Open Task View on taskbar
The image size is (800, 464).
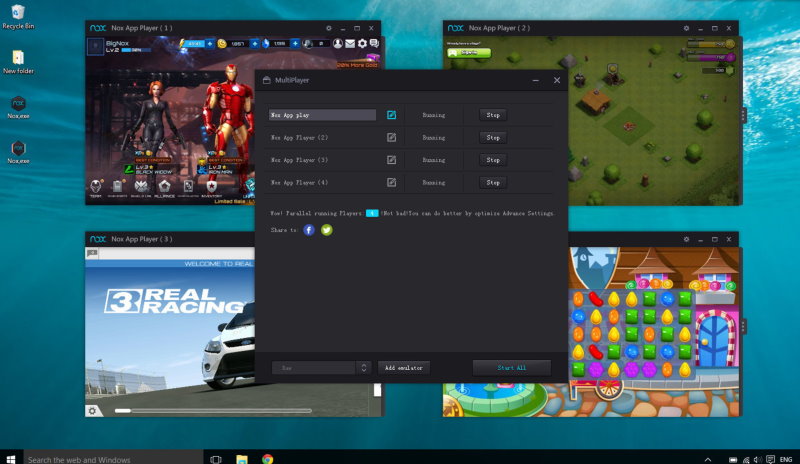click(x=216, y=458)
